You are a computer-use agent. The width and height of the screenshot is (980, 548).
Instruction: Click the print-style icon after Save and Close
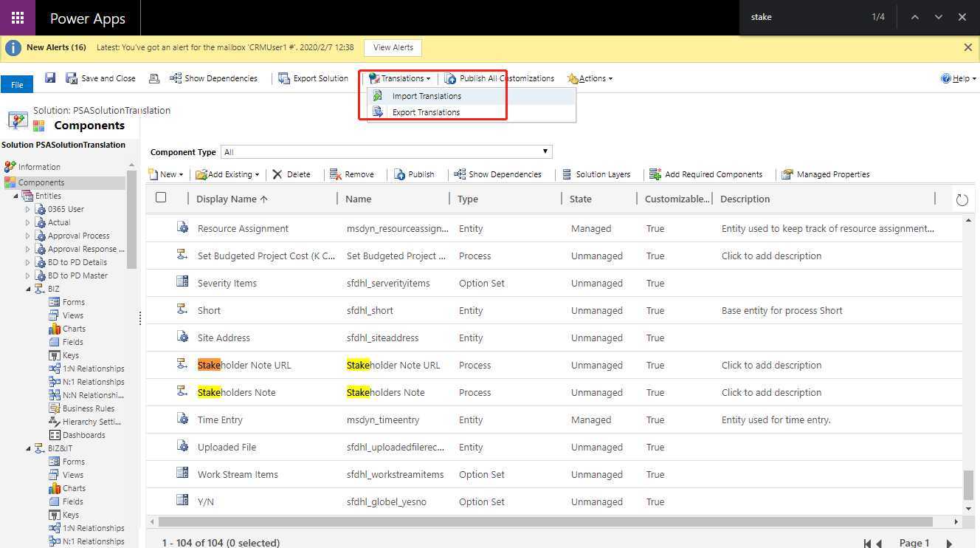[x=154, y=78]
